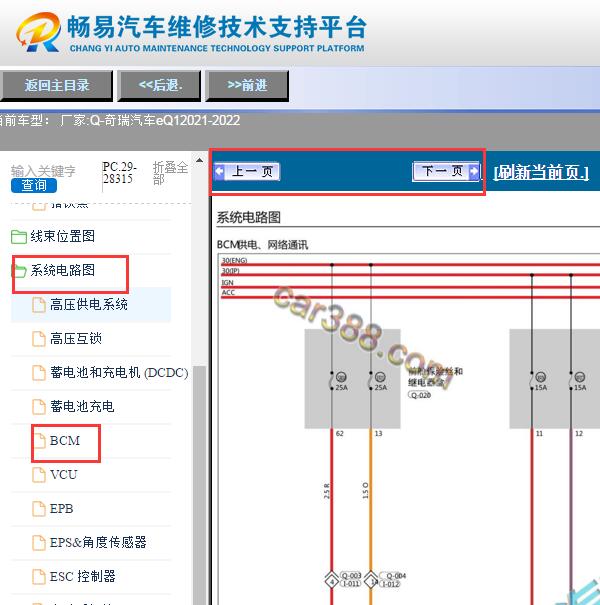Click the 系统电路图 diagram heading
Screen dimensions: 600x605
(248, 217)
